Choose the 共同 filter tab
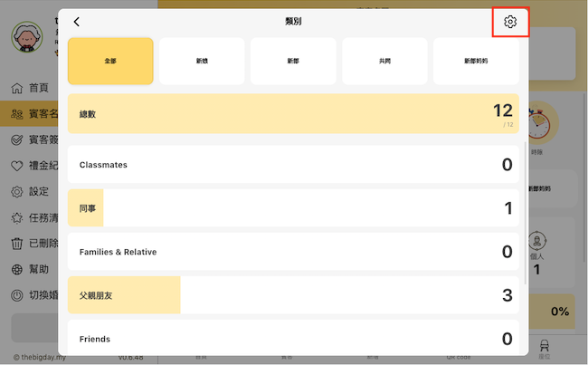The width and height of the screenshot is (588, 365). [384, 61]
